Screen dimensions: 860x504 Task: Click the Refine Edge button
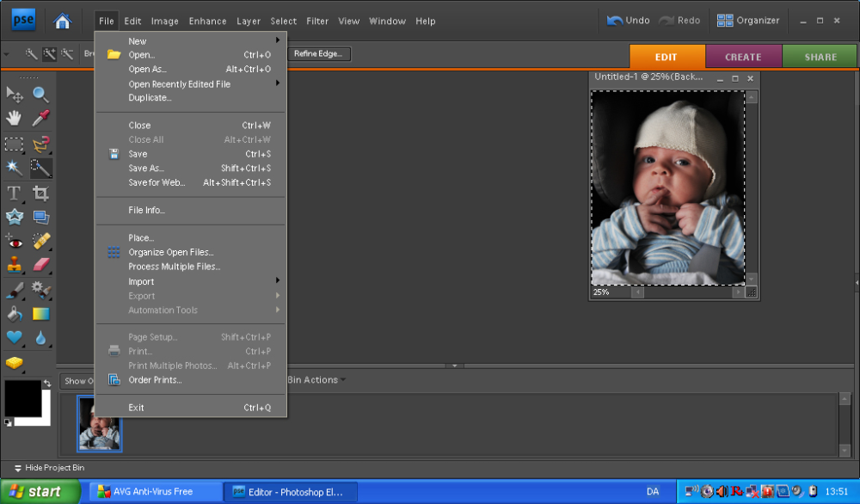click(318, 54)
